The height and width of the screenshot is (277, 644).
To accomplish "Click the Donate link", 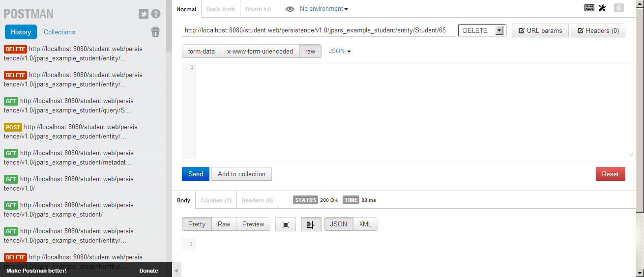I will click(x=148, y=271).
